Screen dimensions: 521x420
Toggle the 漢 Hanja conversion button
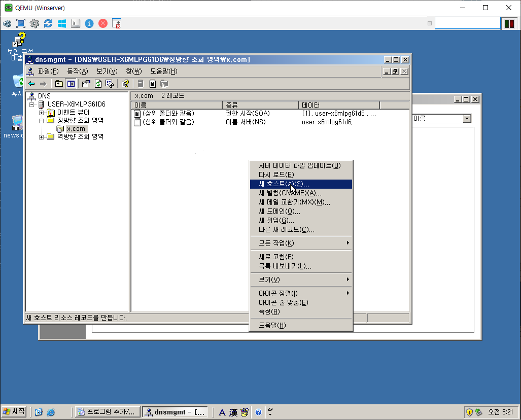pyautogui.click(x=233, y=412)
